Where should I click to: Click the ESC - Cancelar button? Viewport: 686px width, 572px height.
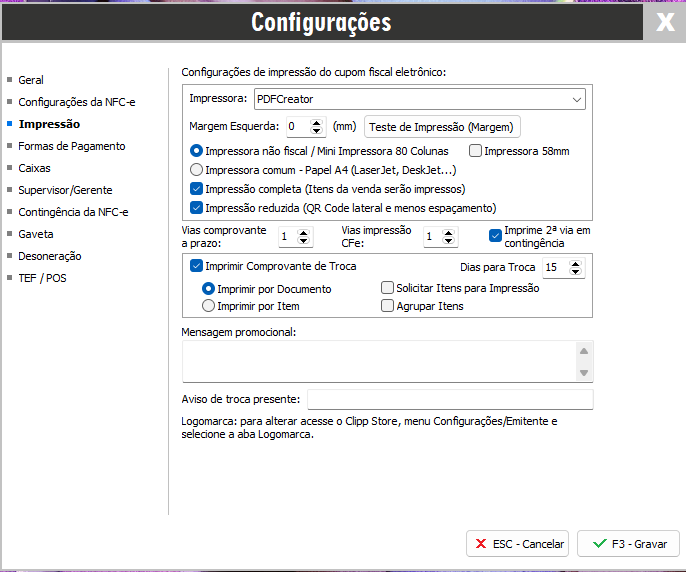point(517,544)
